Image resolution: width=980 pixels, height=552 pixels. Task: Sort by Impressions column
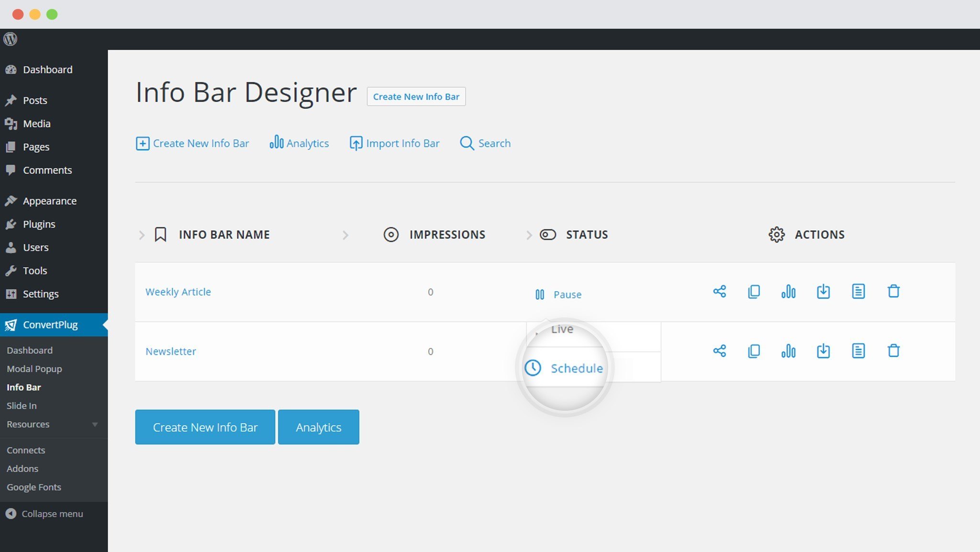447,235
